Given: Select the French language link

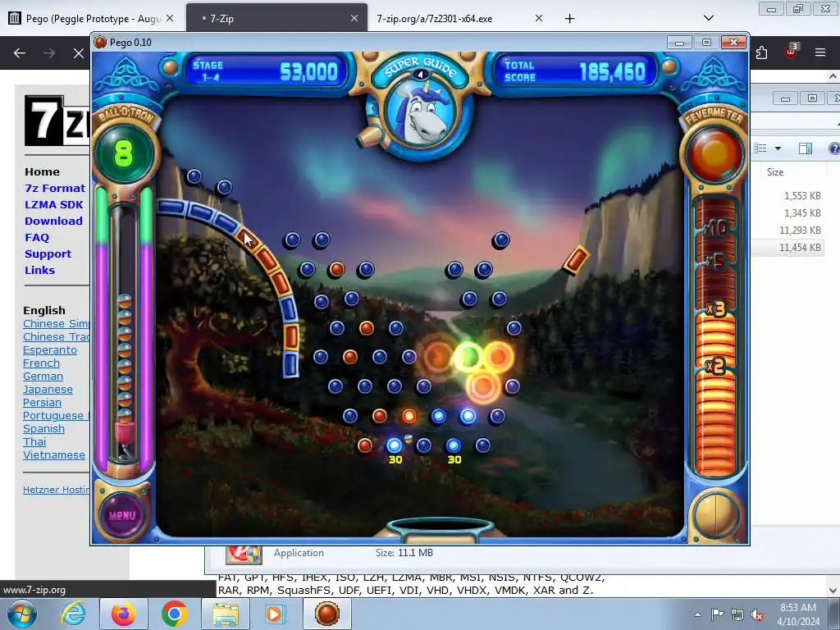Looking at the screenshot, I should click(41, 363).
